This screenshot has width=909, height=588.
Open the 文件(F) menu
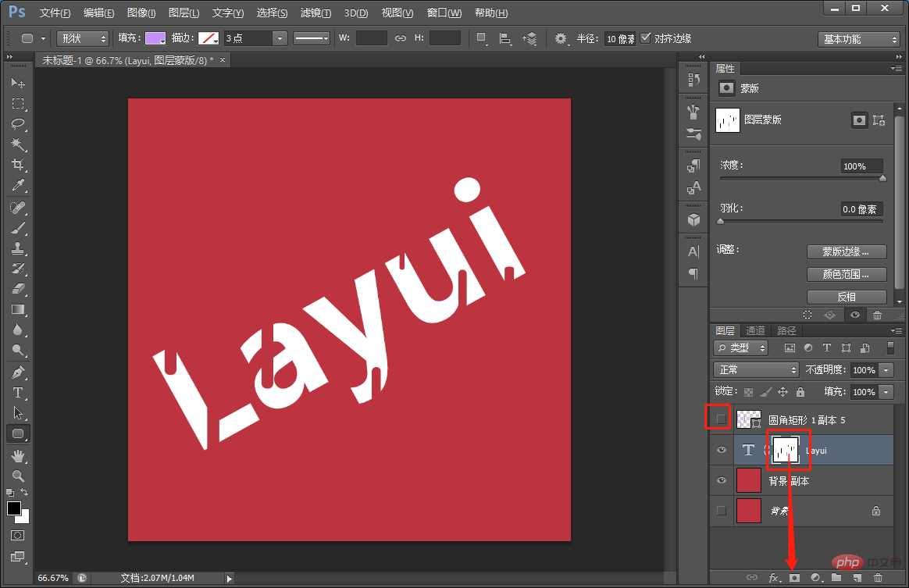click(55, 12)
